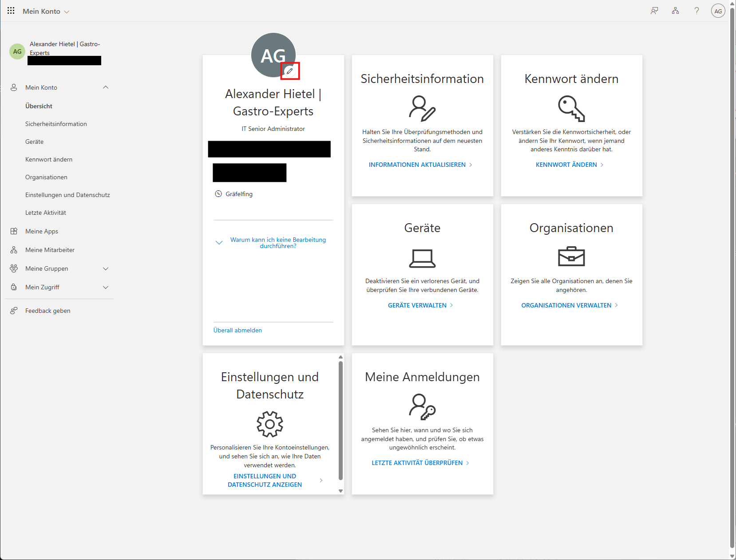The height and width of the screenshot is (560, 736).
Task: Click the laptop icon in Geräte card
Action: (422, 258)
